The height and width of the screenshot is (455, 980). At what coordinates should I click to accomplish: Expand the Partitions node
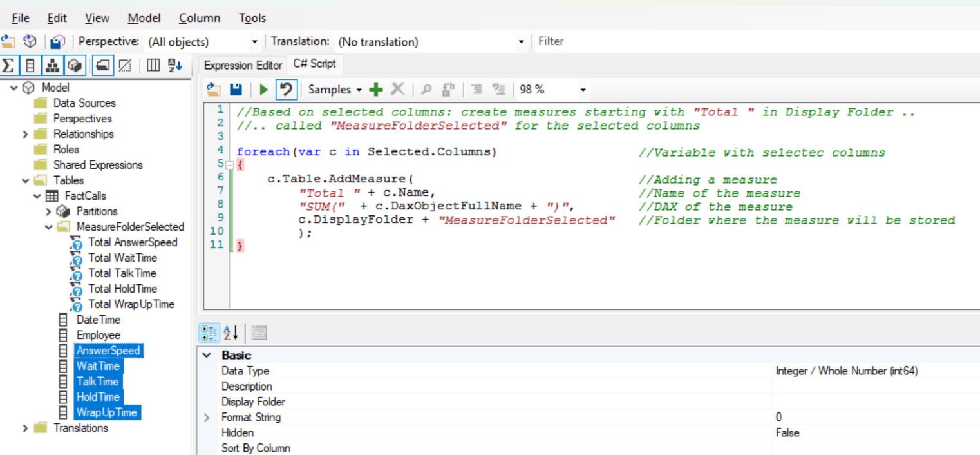pos(48,211)
